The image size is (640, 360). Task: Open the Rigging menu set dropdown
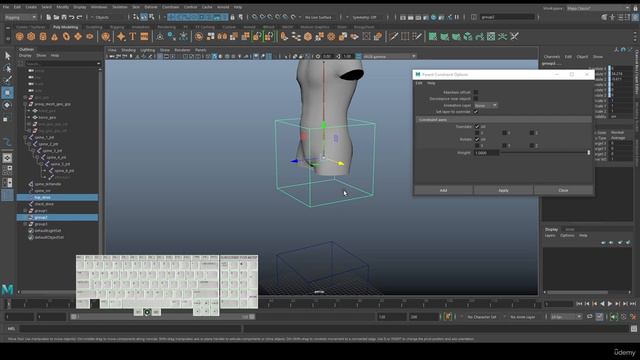[20, 17]
